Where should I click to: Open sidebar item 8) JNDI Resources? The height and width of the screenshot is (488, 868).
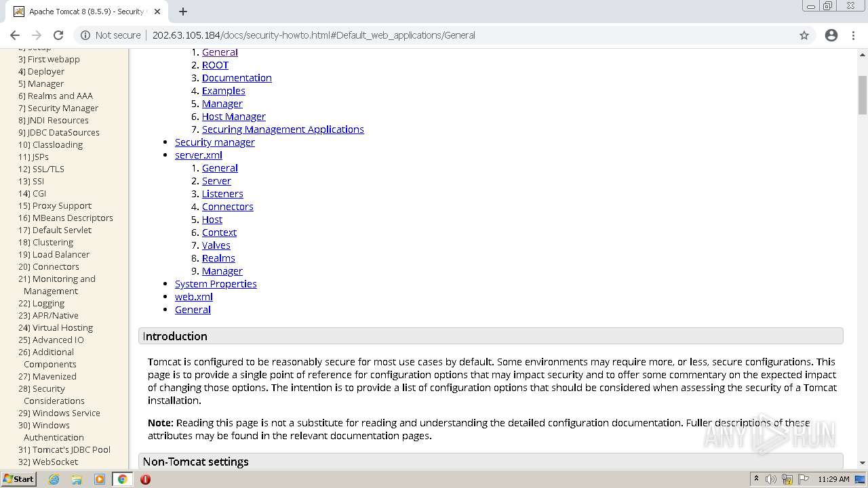54,121
